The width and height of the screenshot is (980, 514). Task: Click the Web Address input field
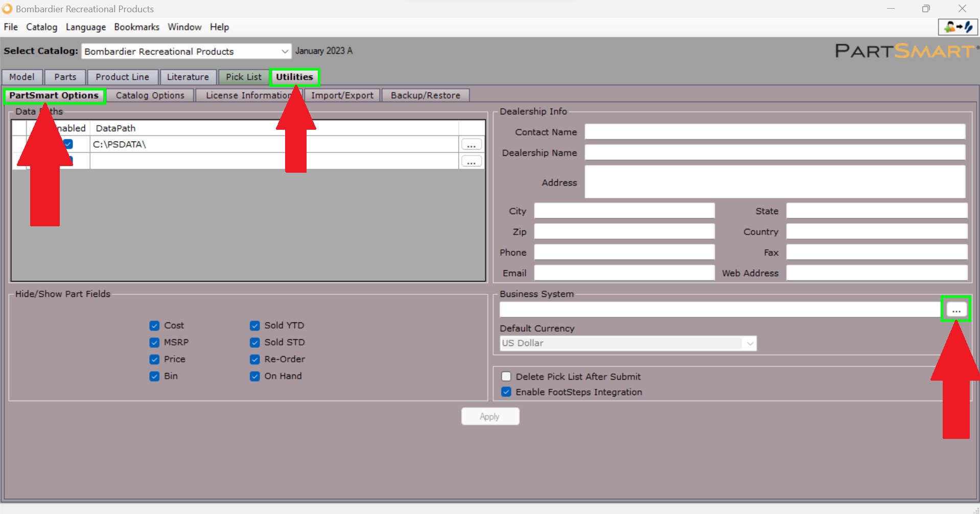coord(877,273)
